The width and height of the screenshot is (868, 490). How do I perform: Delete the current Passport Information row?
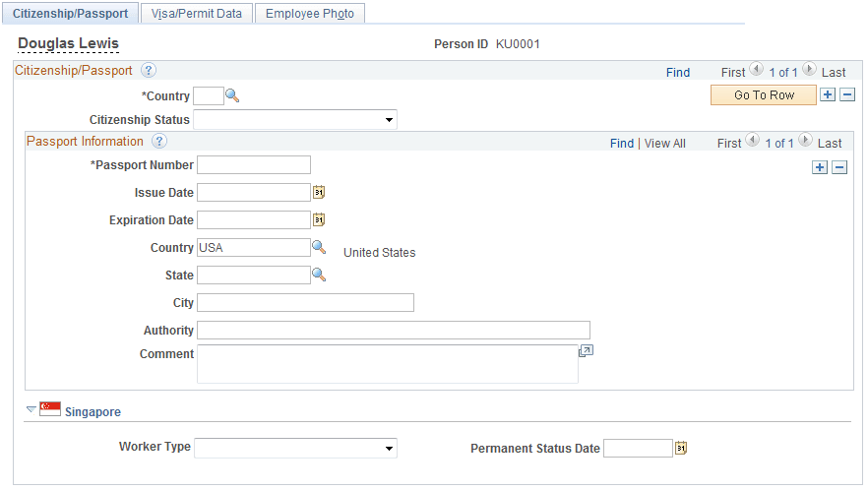[x=839, y=167]
